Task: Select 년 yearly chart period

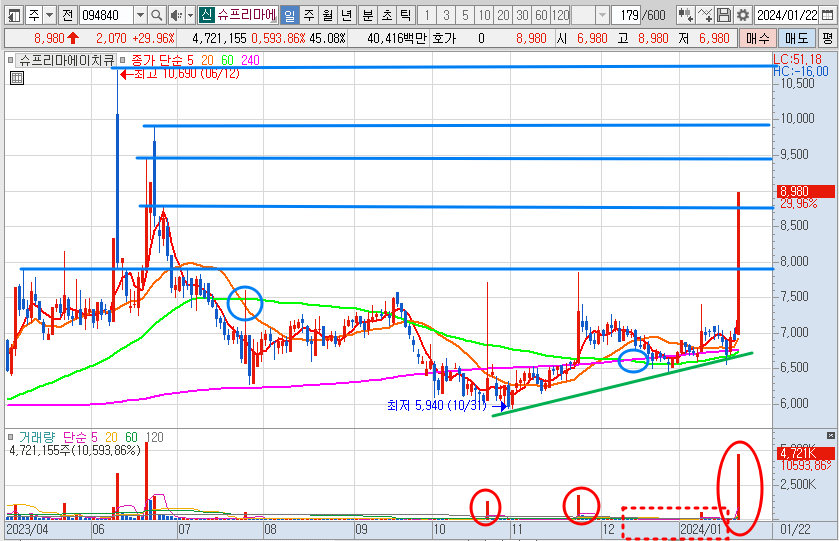Action: pyautogui.click(x=346, y=15)
